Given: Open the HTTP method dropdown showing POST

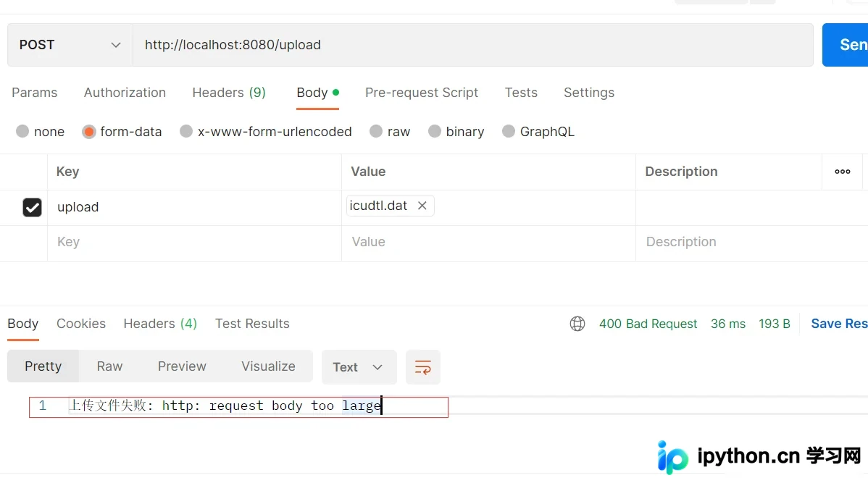Looking at the screenshot, I should (70, 45).
